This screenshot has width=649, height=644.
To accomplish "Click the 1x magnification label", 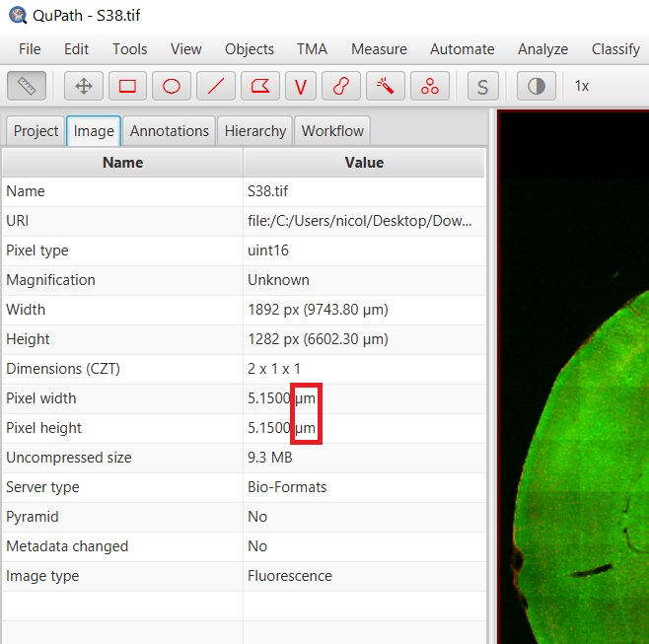I will 582,86.
